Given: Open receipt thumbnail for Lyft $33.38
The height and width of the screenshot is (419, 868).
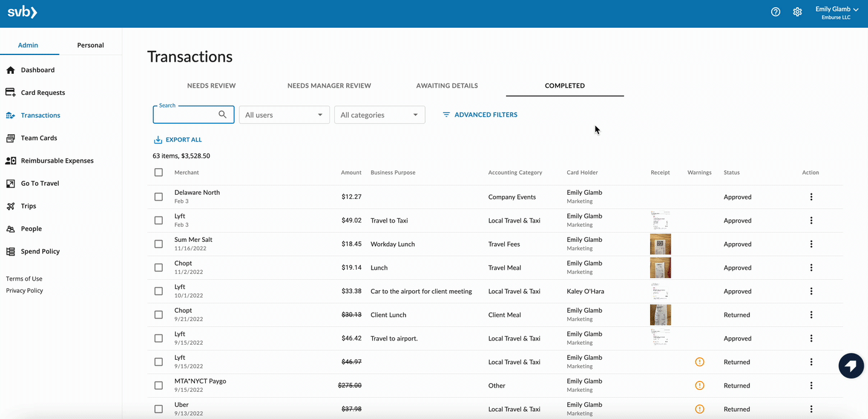Looking at the screenshot, I should [660, 291].
